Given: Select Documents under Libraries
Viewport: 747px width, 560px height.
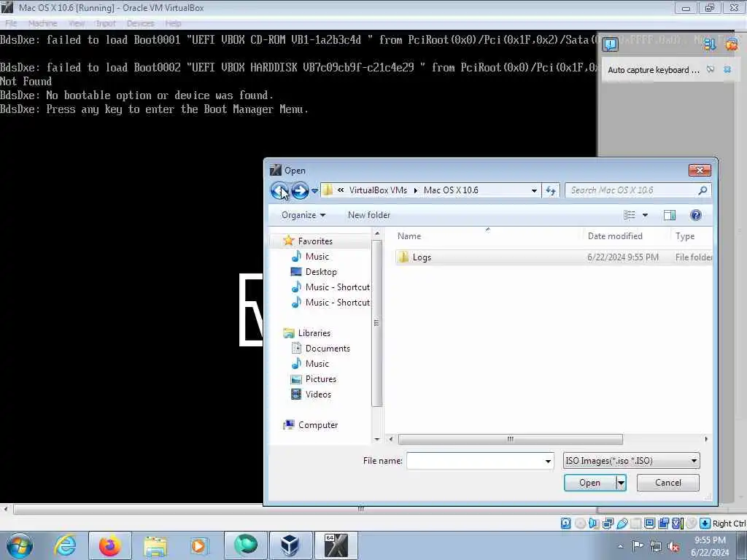Looking at the screenshot, I should click(328, 349).
